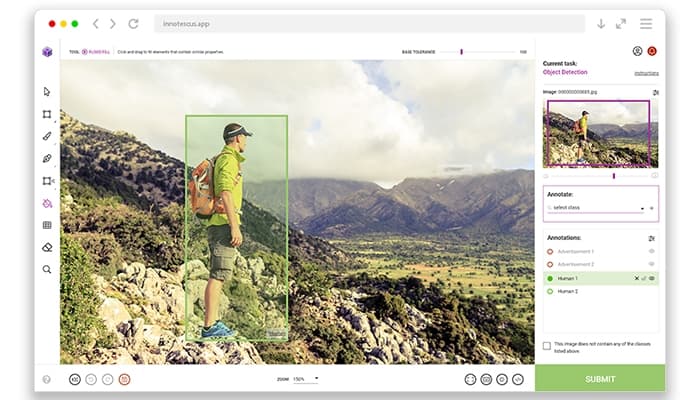Click the magnifier zoom tool
The height and width of the screenshot is (400, 700).
click(47, 269)
